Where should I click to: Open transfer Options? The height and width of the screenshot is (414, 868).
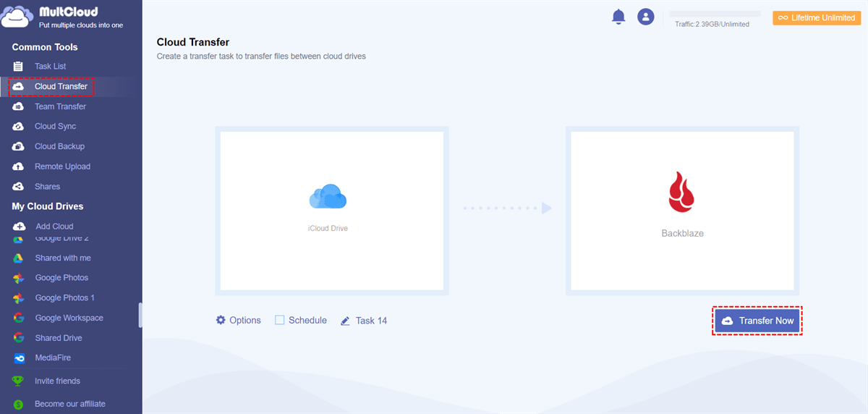pyautogui.click(x=245, y=320)
